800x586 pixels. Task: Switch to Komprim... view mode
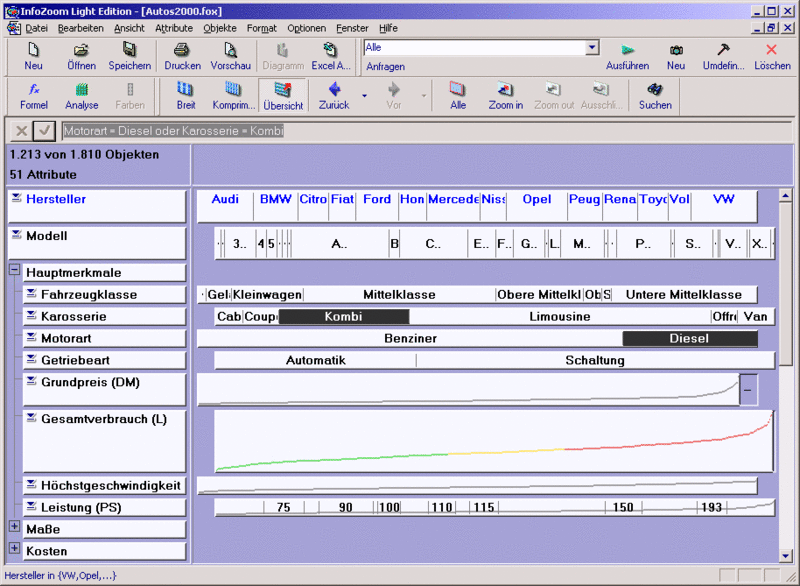(234, 96)
